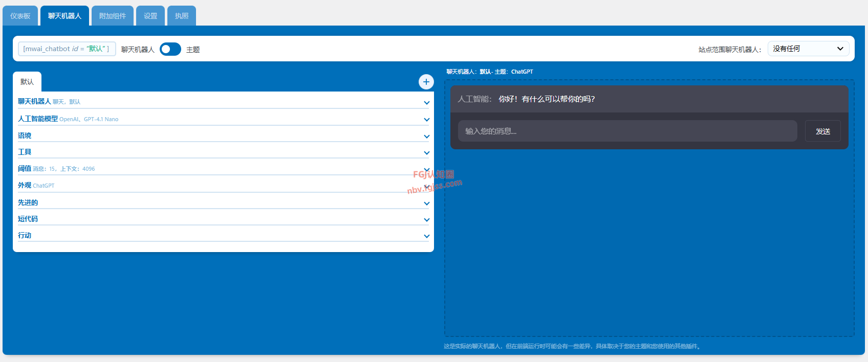The width and height of the screenshot is (868, 362).
Task: Click the 发送 send button
Action: point(822,131)
